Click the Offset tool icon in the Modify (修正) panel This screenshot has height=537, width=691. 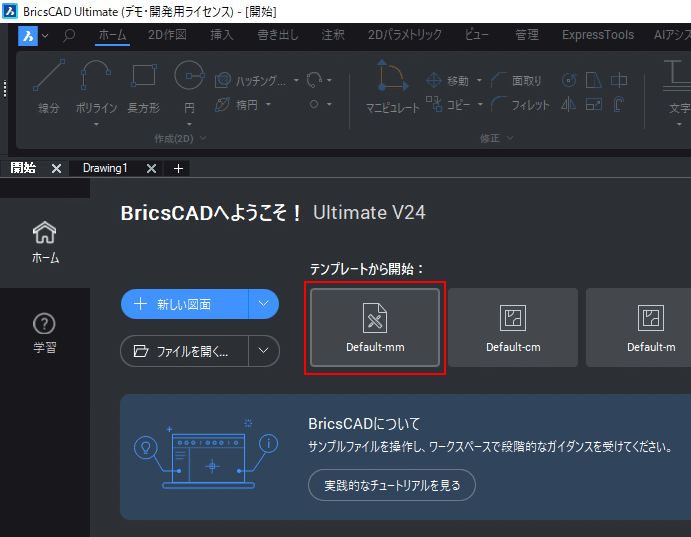pyautogui.click(x=619, y=104)
